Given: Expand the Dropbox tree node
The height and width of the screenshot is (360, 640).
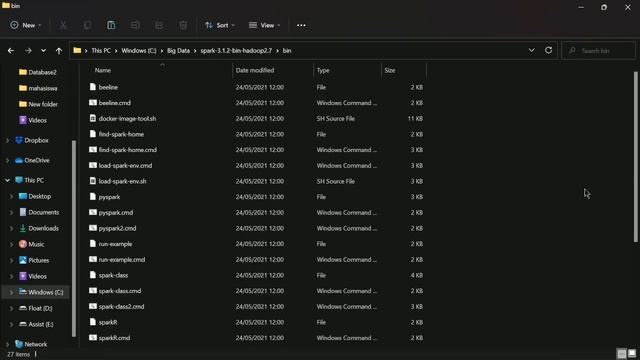Looking at the screenshot, I should (x=7, y=140).
